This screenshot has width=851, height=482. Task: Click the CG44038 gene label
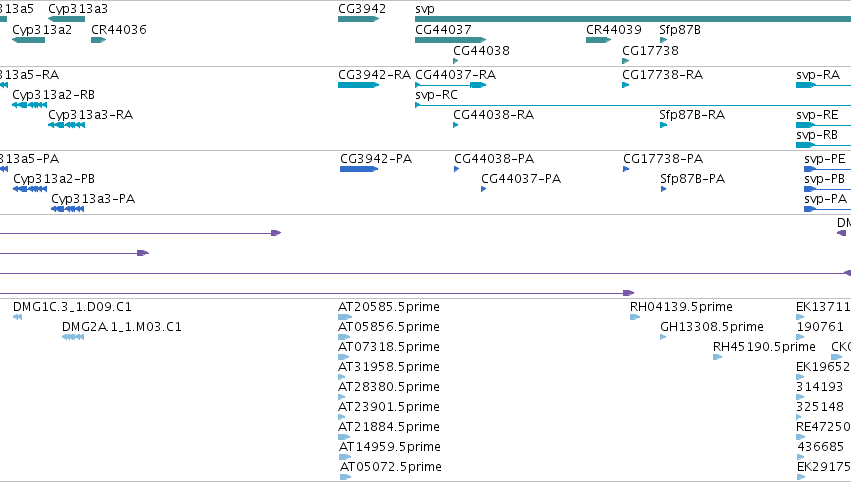click(481, 51)
